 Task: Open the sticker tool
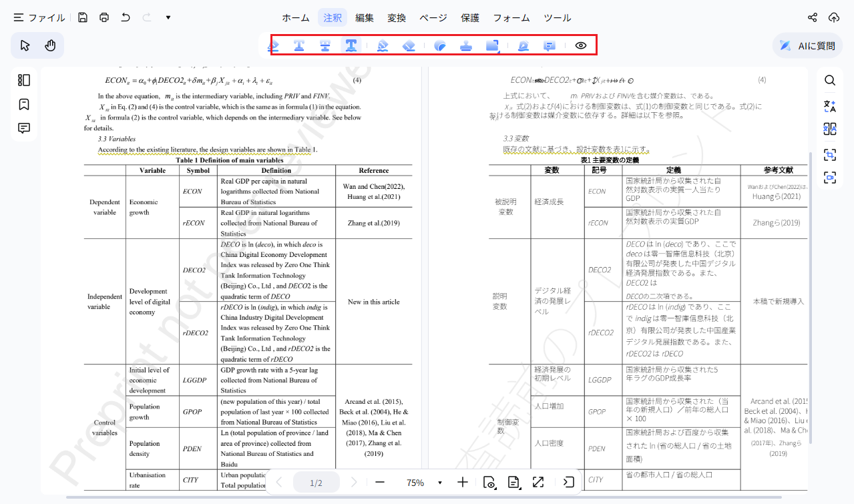click(x=440, y=45)
